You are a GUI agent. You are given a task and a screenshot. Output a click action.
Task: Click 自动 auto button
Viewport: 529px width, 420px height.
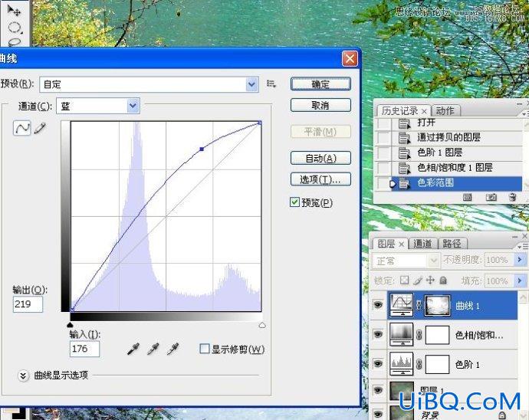coord(320,158)
